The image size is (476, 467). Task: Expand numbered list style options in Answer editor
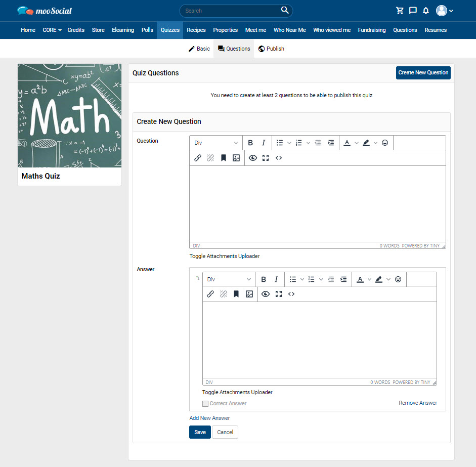click(x=321, y=279)
